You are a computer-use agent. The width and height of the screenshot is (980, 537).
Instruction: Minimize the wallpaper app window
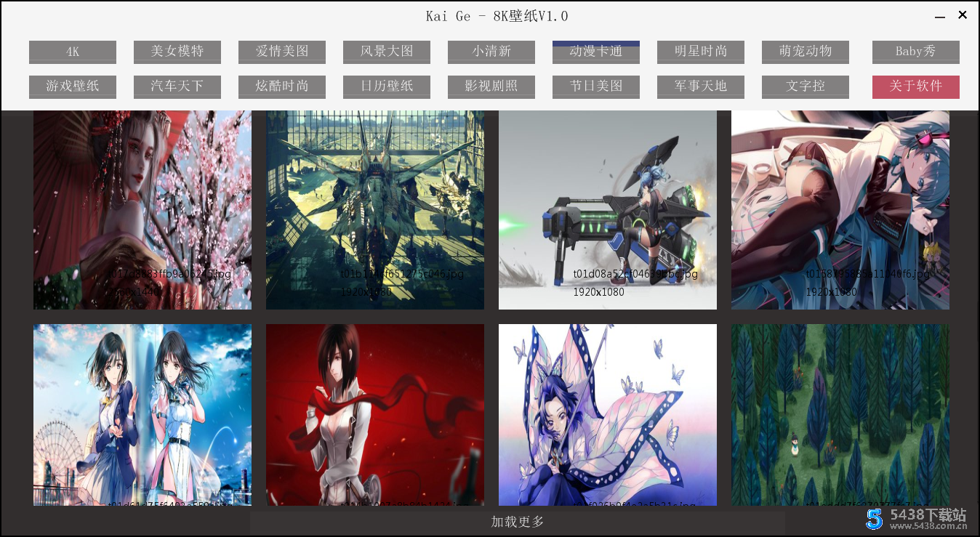pos(940,16)
